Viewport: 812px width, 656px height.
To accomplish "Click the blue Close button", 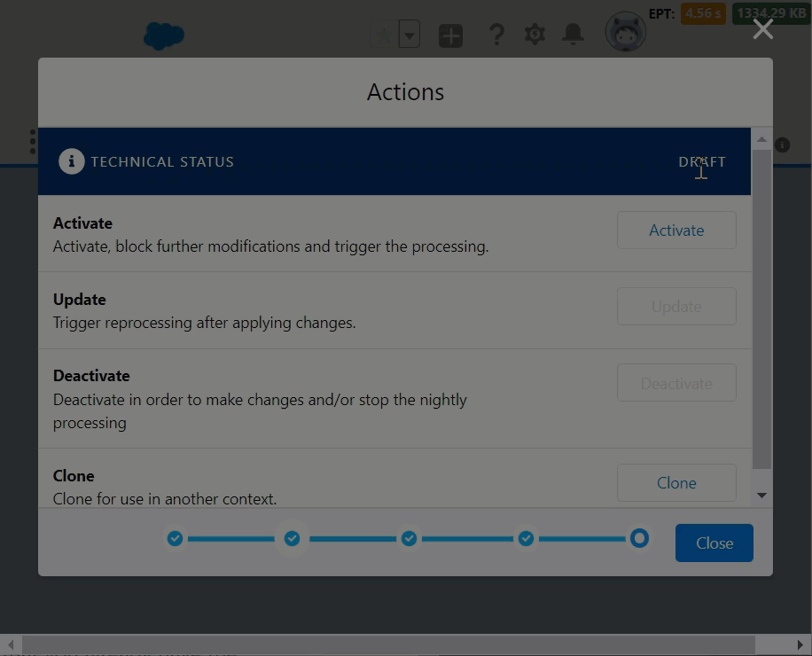I will coord(714,543).
